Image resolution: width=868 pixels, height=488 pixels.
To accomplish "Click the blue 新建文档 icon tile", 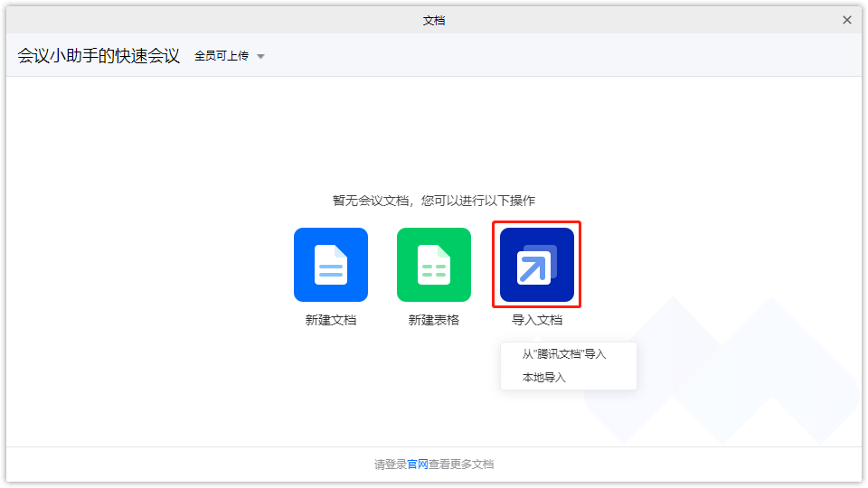I will click(x=330, y=265).
